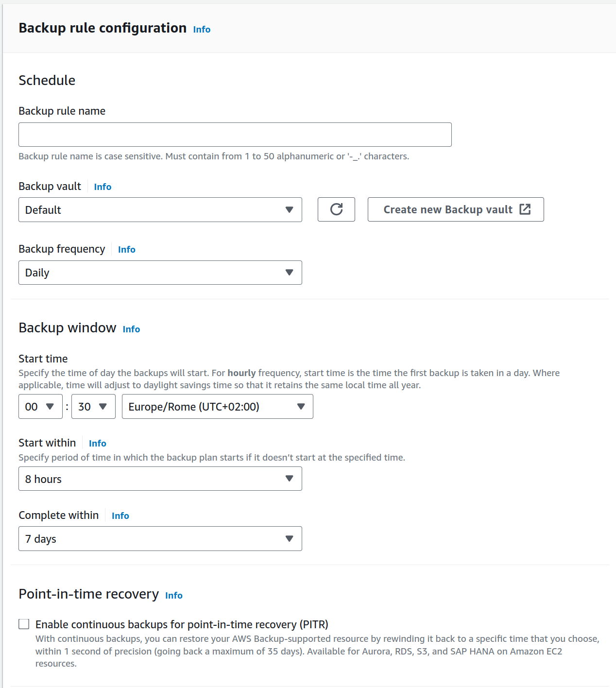Open Info help for Point-in-time recovery

[x=173, y=595]
